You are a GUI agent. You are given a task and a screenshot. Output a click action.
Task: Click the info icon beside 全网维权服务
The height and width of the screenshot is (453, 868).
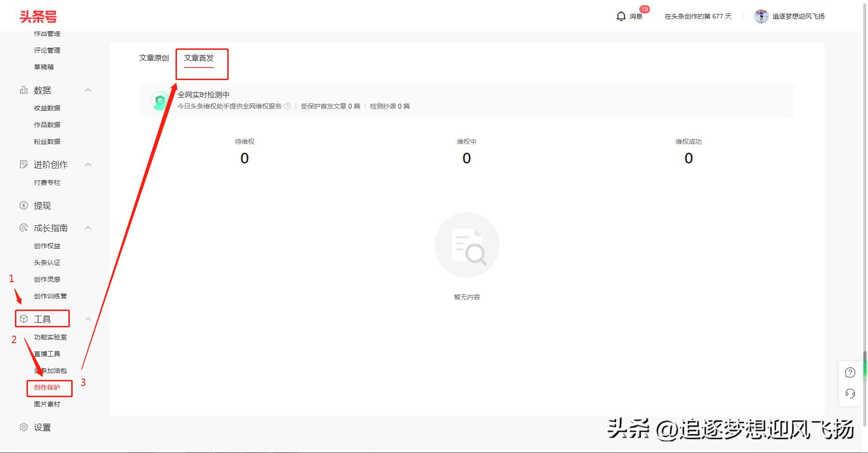[x=287, y=106]
